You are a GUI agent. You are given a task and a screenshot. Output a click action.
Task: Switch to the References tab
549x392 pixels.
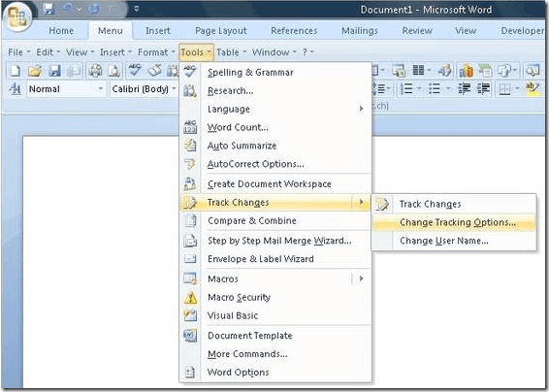[294, 31]
